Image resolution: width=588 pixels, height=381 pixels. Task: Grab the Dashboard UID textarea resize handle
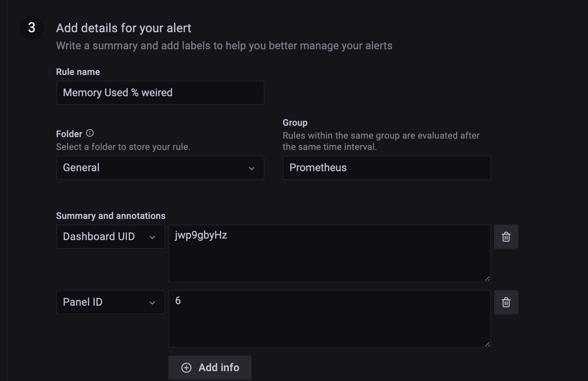(487, 279)
